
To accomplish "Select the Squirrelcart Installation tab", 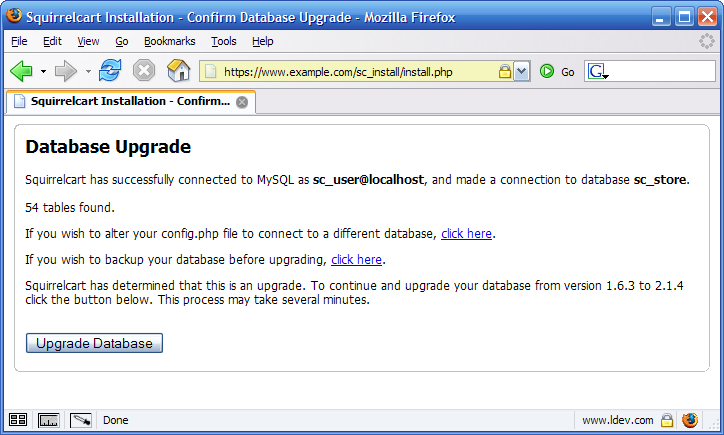I will (120, 102).
